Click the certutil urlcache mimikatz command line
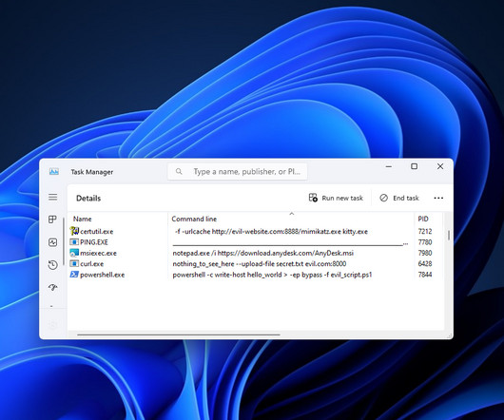504x420 pixels. [x=271, y=232]
